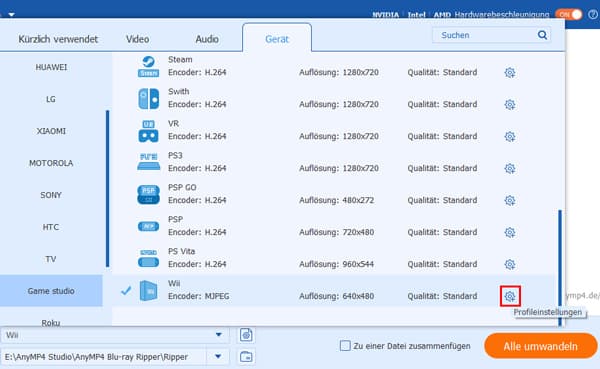Viewport: 600px width, 369px height.
Task: Expand the Wii output format dropdown
Action: click(x=218, y=335)
